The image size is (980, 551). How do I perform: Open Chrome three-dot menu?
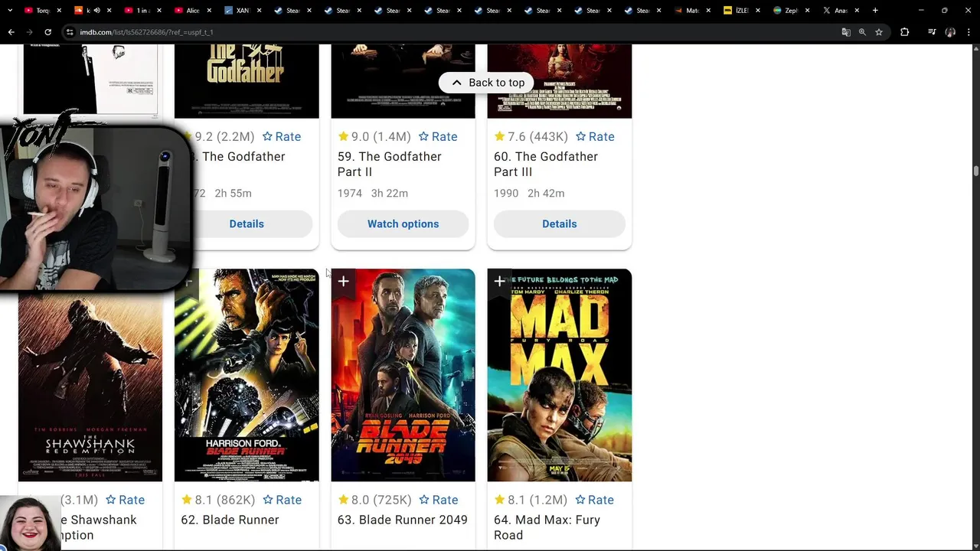coord(969,32)
